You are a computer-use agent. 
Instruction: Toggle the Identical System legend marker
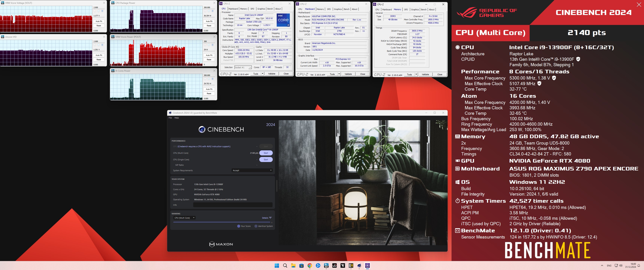tap(256, 226)
